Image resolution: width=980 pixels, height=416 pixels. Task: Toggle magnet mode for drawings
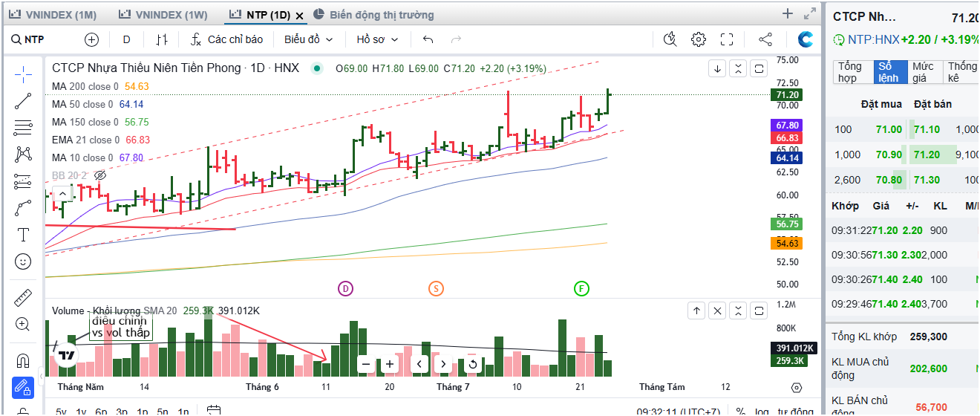click(x=23, y=361)
